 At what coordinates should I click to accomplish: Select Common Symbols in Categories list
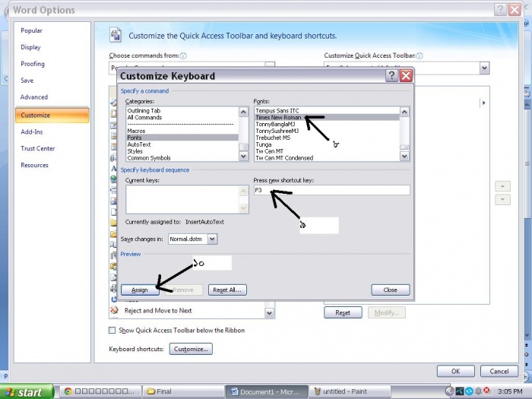(182, 158)
